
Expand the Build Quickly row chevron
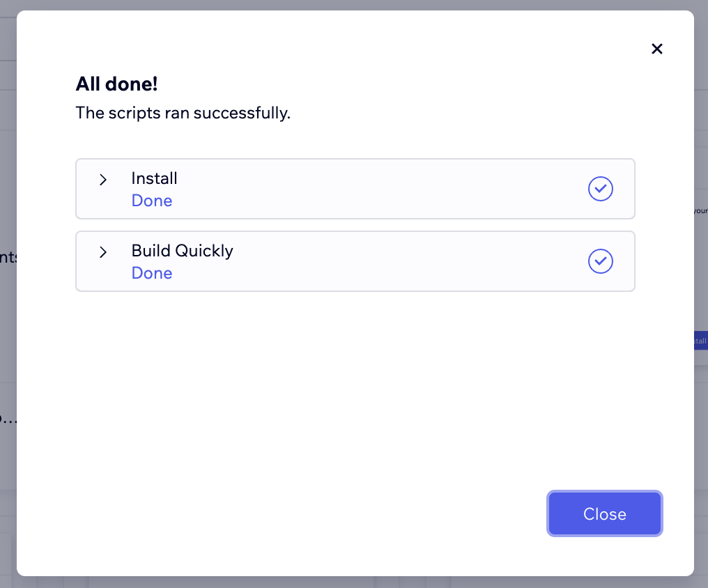point(103,252)
